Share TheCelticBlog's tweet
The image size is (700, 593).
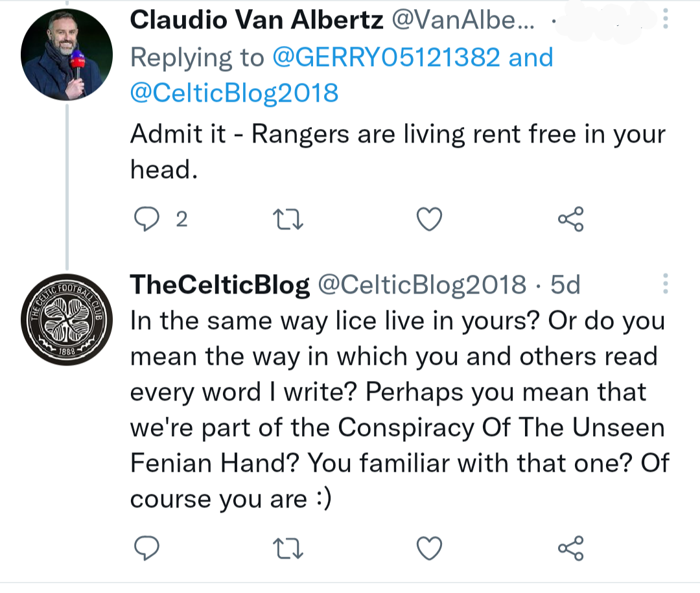(570, 548)
